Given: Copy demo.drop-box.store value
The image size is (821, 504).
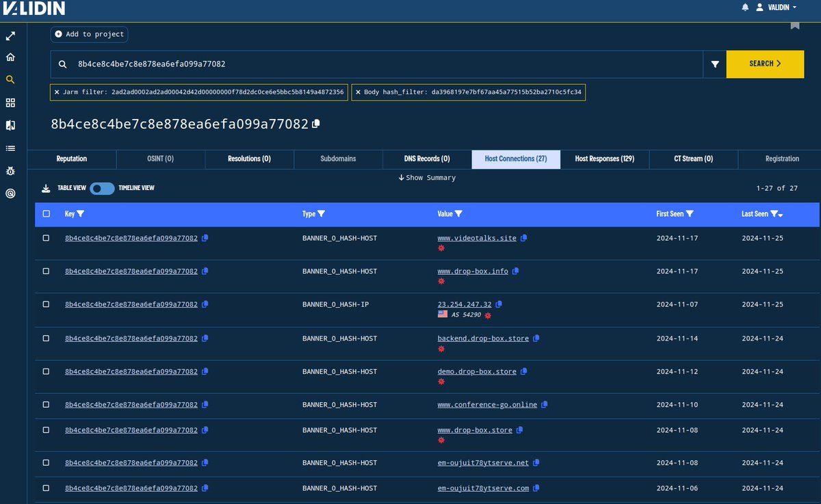Looking at the screenshot, I should 524,371.
